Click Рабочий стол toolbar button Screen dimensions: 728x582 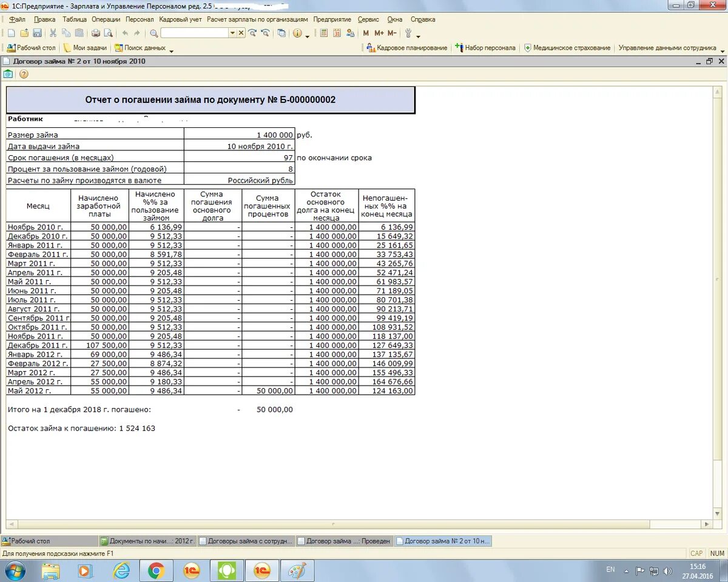point(31,48)
